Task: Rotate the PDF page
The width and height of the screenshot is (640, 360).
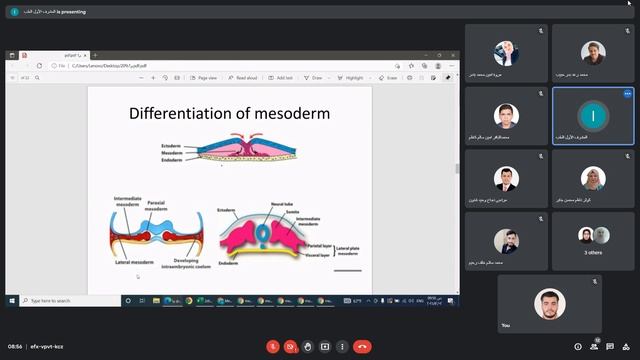Action: tap(165, 78)
